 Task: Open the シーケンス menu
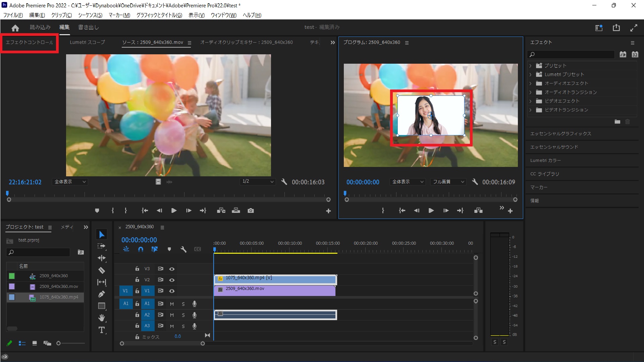(x=90, y=15)
